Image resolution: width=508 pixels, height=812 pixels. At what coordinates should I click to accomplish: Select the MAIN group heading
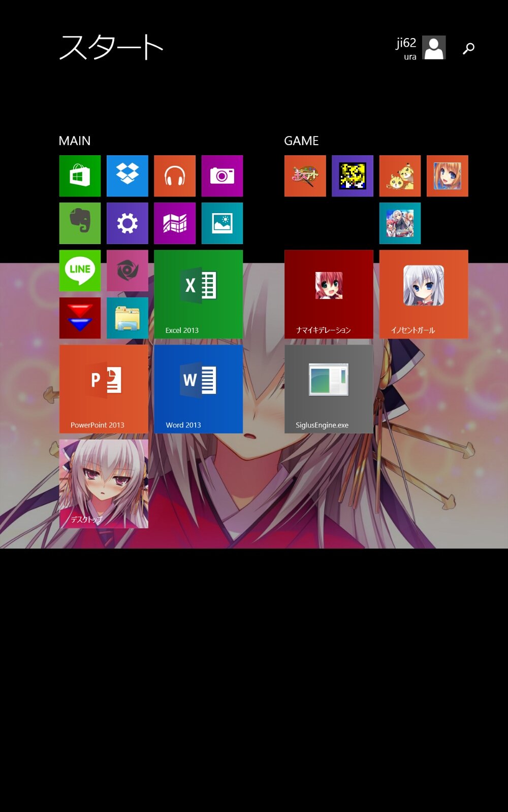pos(75,141)
